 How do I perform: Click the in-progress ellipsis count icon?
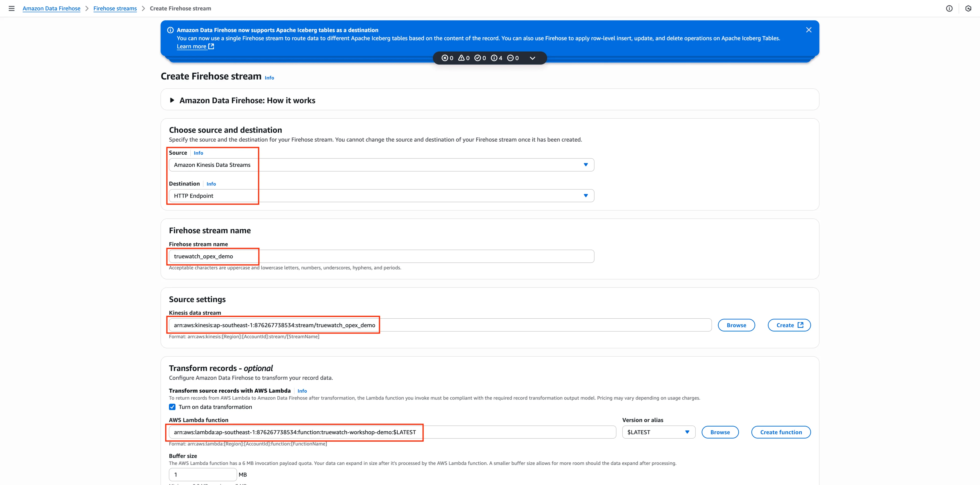(510, 58)
